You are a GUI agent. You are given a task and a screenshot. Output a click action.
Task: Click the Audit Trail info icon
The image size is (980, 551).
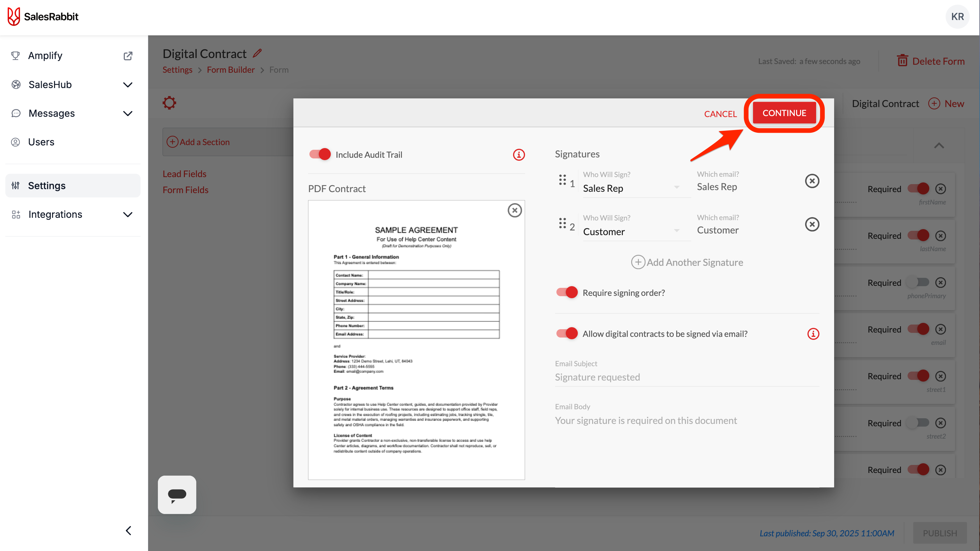pos(518,155)
